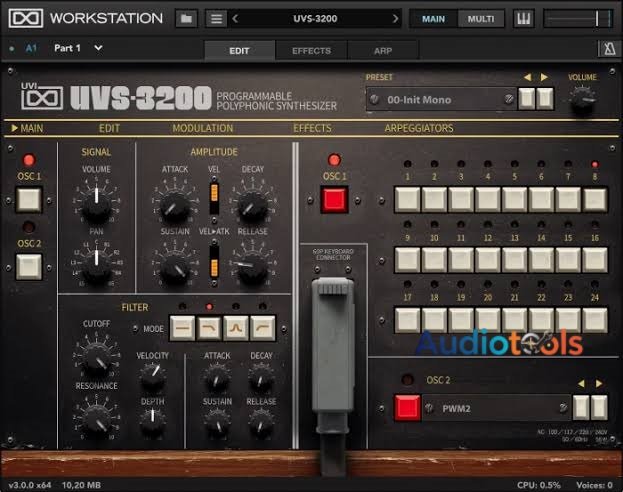
Task: Click the left cream button beside preset
Action: click(x=526, y=98)
